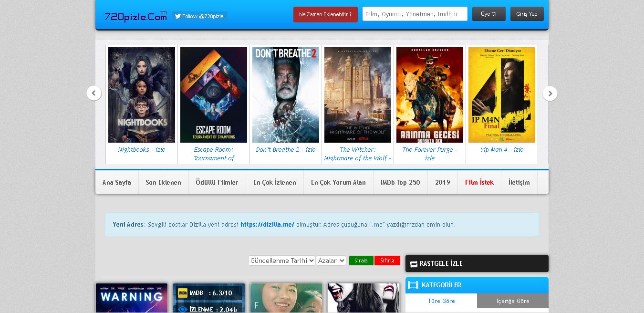
Task: Open the https://dizilla.me/ link
Action: point(267,224)
